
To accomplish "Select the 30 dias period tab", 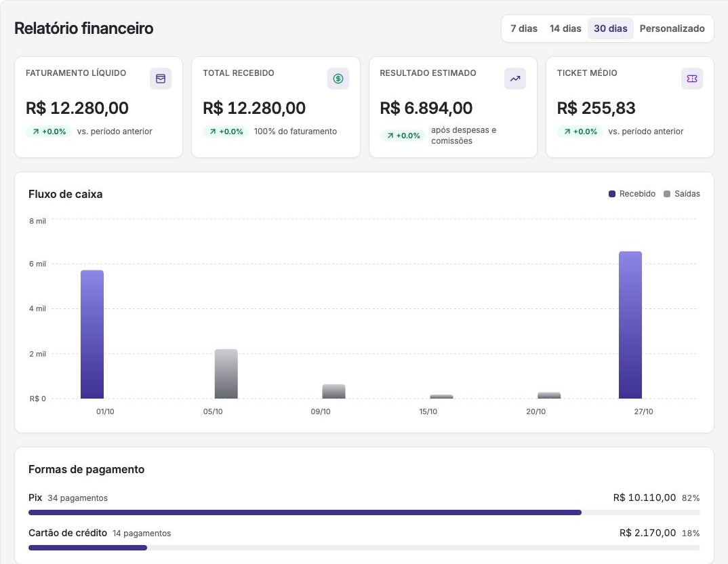I will (x=611, y=28).
